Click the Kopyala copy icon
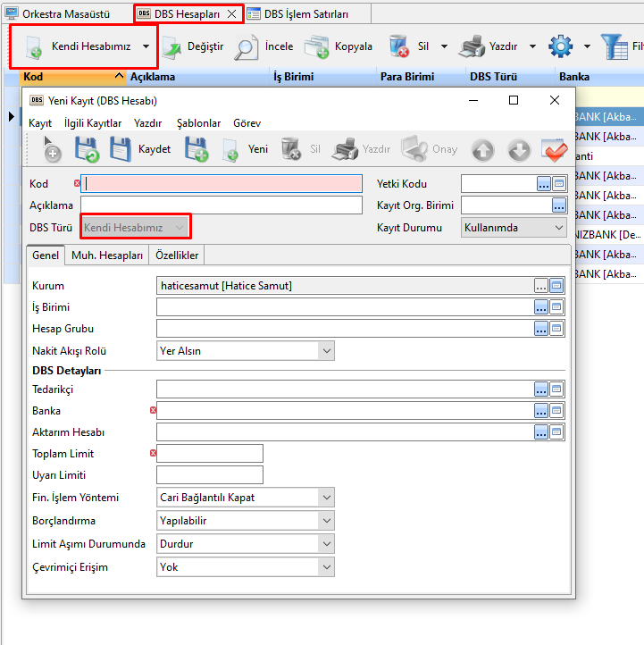 click(317, 46)
